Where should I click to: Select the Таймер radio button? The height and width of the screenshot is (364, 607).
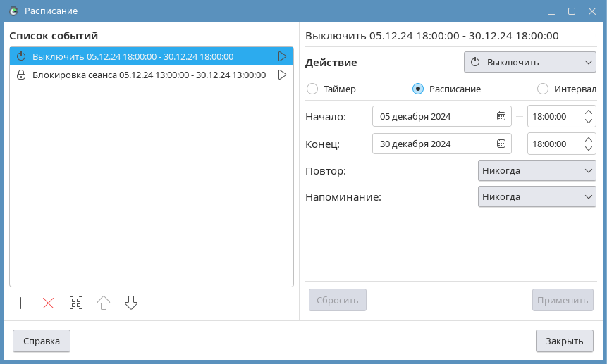pos(313,89)
